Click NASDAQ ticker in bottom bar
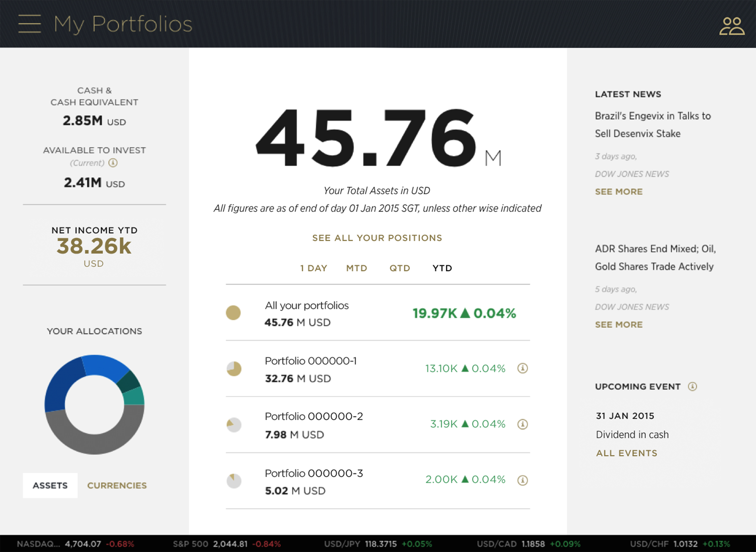The height and width of the screenshot is (552, 756). click(x=76, y=544)
